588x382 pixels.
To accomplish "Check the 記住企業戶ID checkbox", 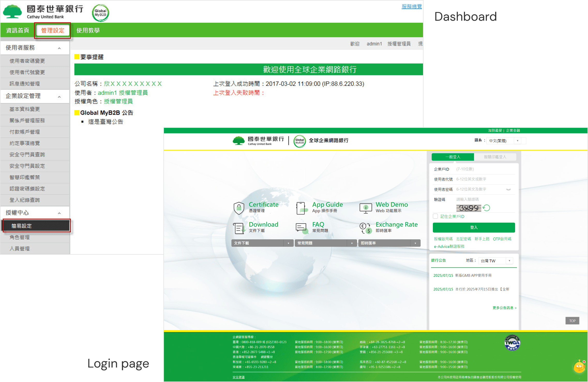I will click(435, 216).
